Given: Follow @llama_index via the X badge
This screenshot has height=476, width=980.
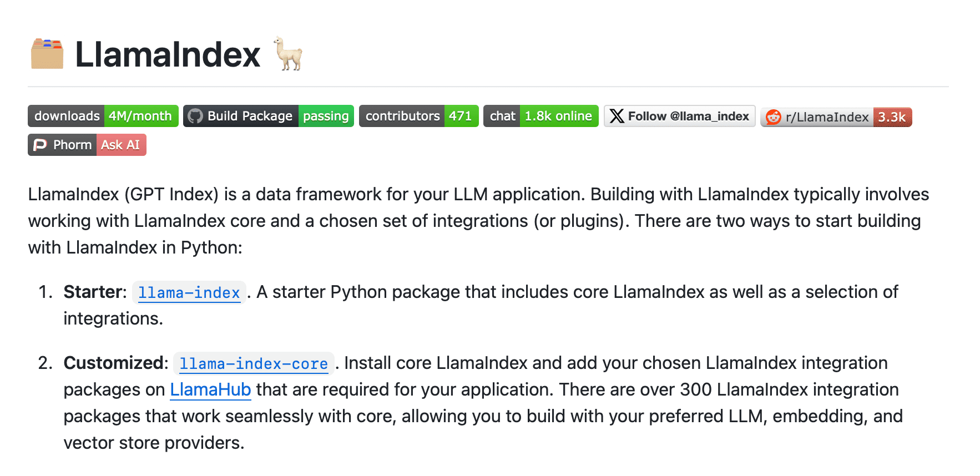Looking at the screenshot, I should (x=680, y=116).
